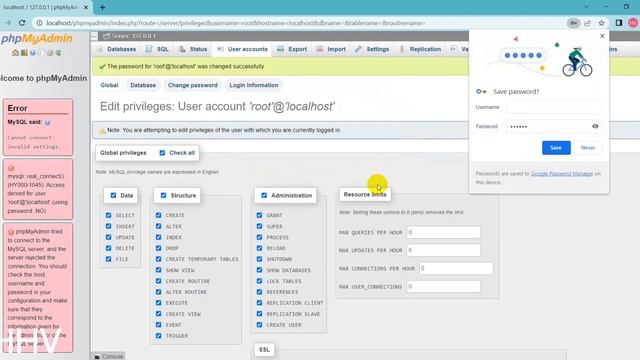Screen dimensions: 640x360
Task: Click the site info icon in address bar
Action: click(x=39, y=23)
